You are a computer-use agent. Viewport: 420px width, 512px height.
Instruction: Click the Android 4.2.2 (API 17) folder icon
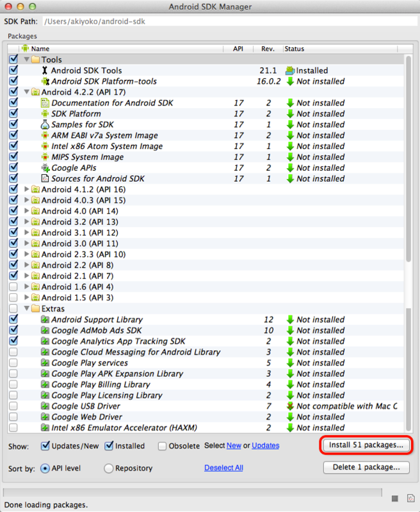[x=35, y=92]
